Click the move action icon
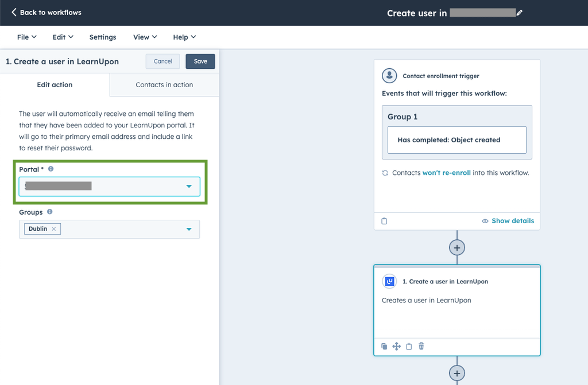588x385 pixels. click(x=396, y=346)
